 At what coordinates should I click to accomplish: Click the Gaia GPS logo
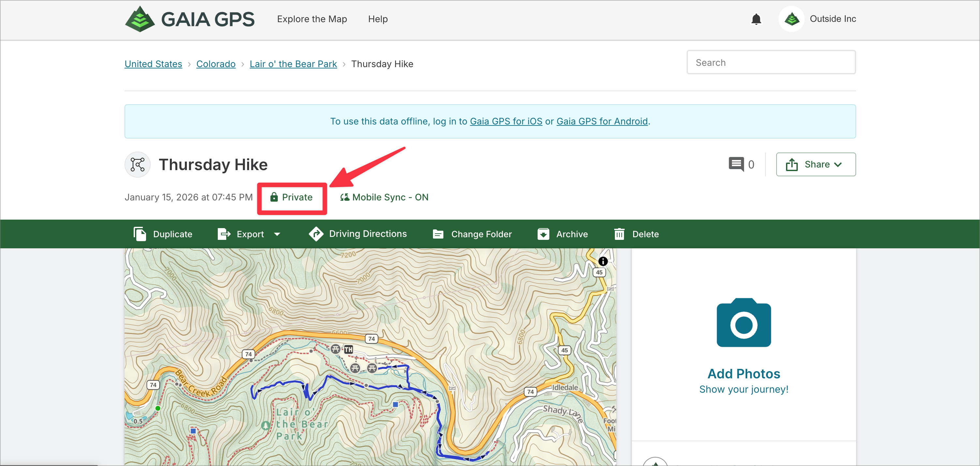coord(189,19)
